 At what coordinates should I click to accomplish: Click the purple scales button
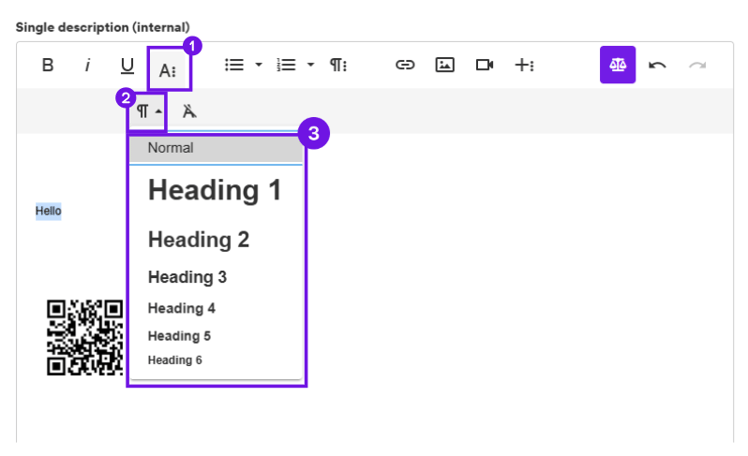click(617, 65)
